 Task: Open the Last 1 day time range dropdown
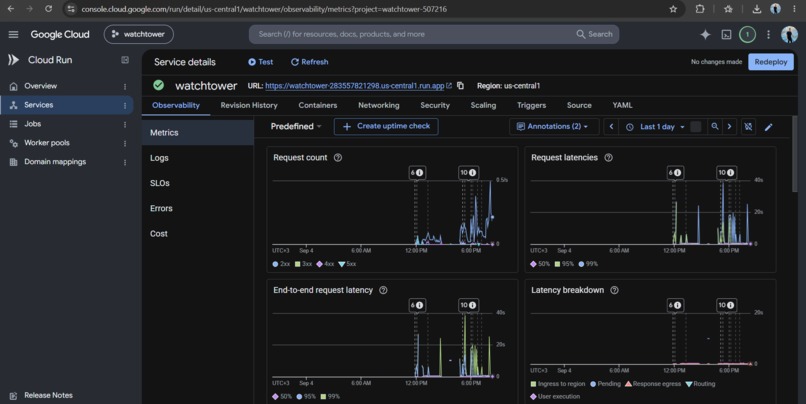click(x=655, y=127)
